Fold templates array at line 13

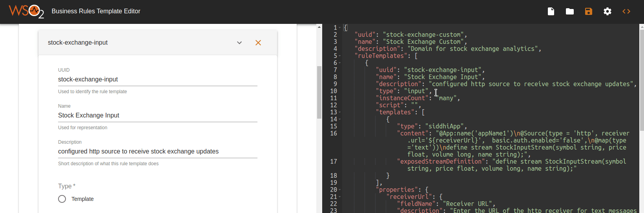click(x=340, y=112)
